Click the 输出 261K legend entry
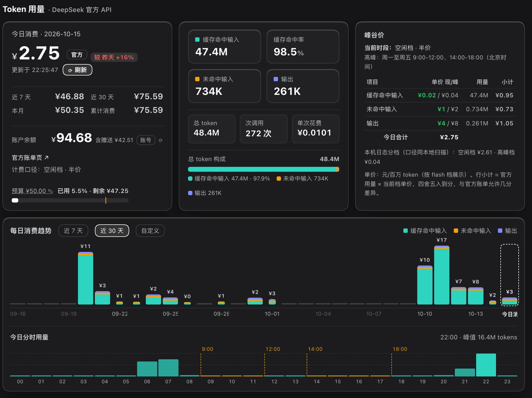The width and height of the screenshot is (532, 398). click(x=205, y=193)
